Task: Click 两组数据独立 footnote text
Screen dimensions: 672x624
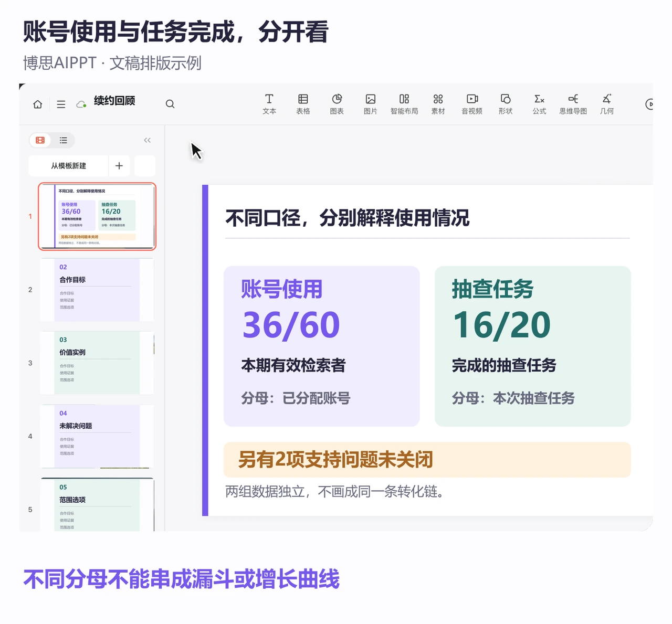Action: (x=334, y=492)
